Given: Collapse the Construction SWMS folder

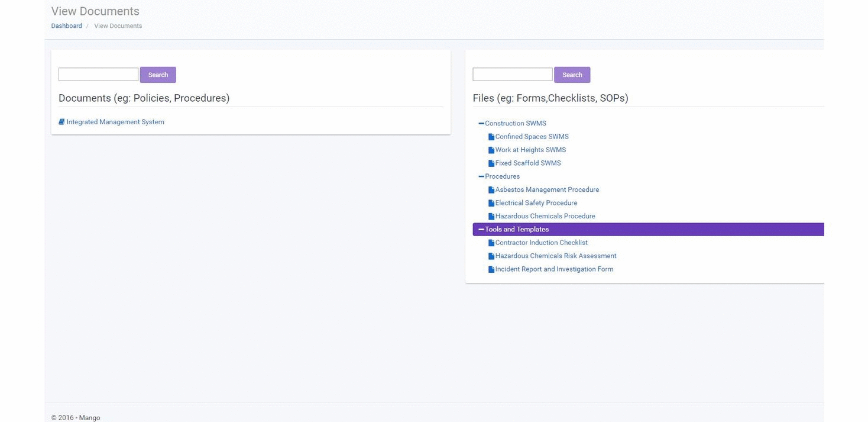Looking at the screenshot, I should pos(481,123).
